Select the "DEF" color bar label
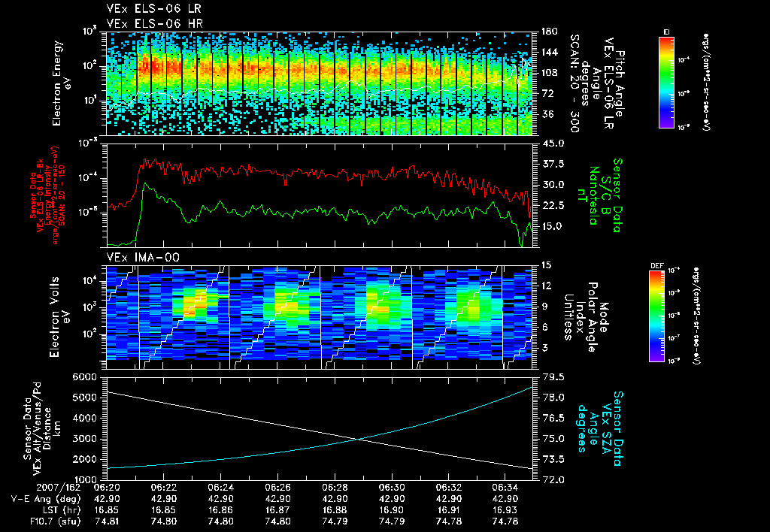This screenshot has height=532, width=770. [x=657, y=266]
